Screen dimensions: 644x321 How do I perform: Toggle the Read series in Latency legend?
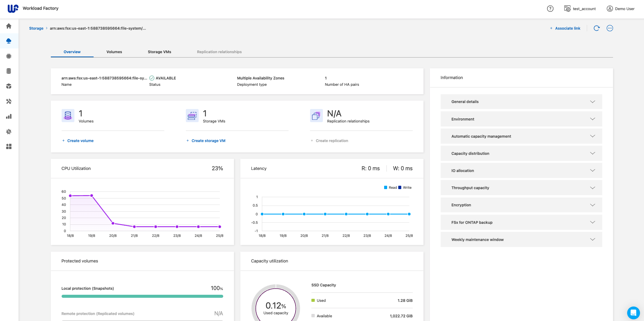coord(391,188)
